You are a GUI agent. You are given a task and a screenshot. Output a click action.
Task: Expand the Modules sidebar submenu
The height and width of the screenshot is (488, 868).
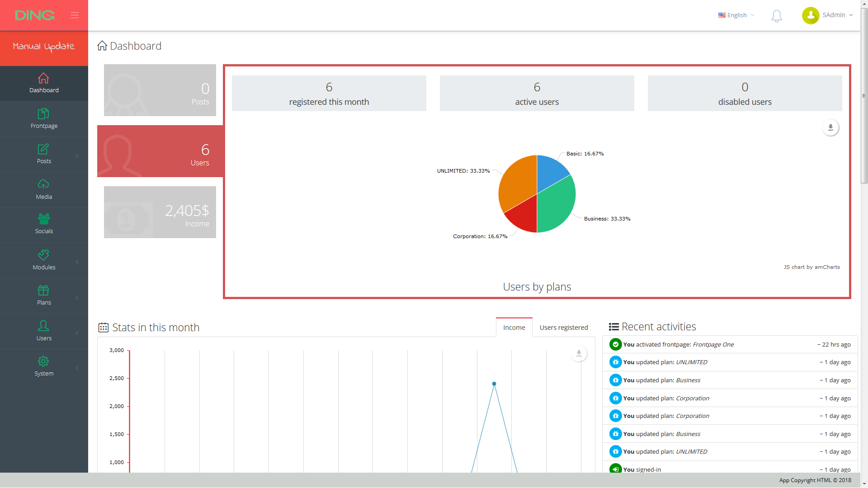tap(77, 262)
